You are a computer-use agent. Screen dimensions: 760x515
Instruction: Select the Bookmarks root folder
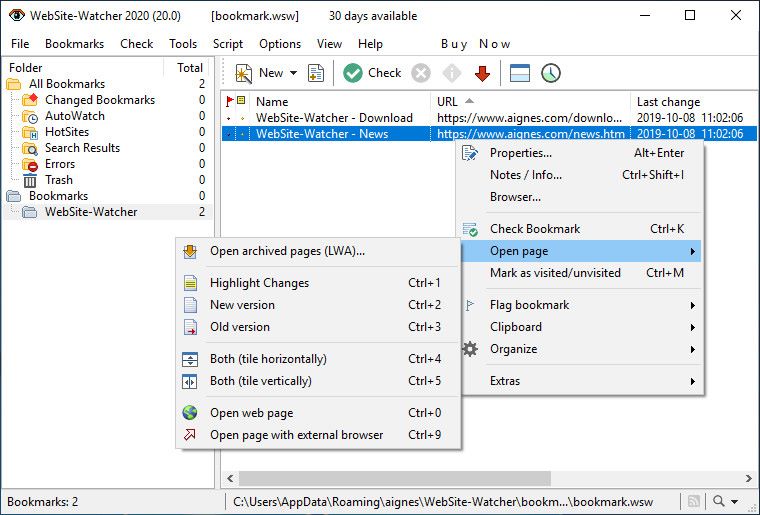pos(58,196)
